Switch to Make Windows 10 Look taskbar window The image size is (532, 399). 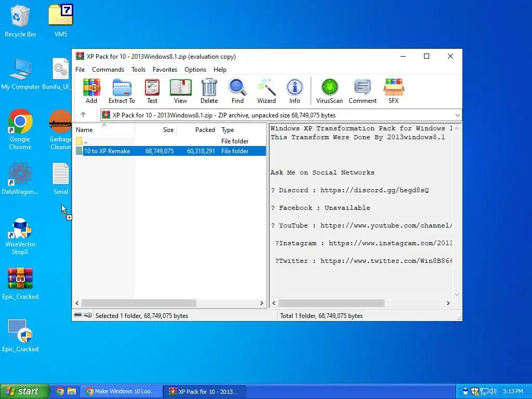point(121,391)
